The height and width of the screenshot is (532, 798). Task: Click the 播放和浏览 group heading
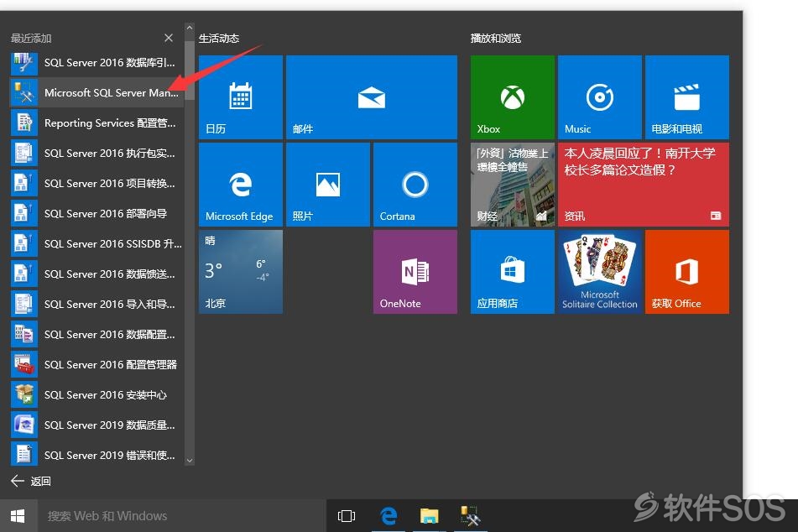(x=496, y=39)
